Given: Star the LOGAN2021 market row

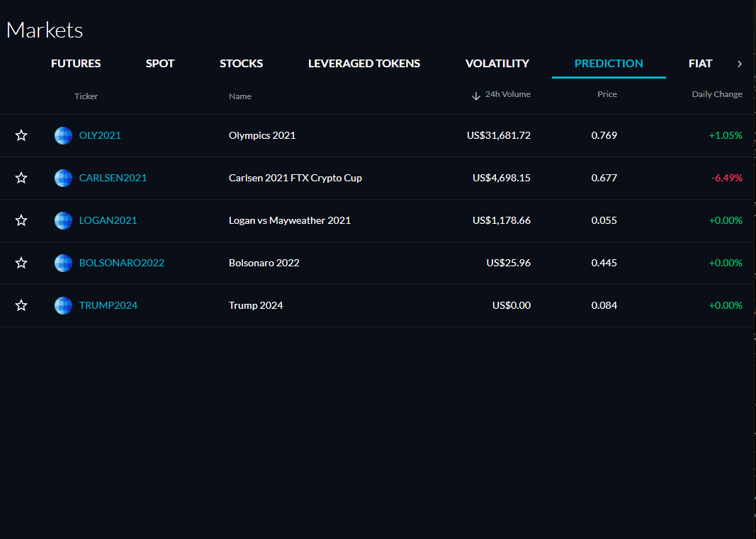Looking at the screenshot, I should point(21,220).
